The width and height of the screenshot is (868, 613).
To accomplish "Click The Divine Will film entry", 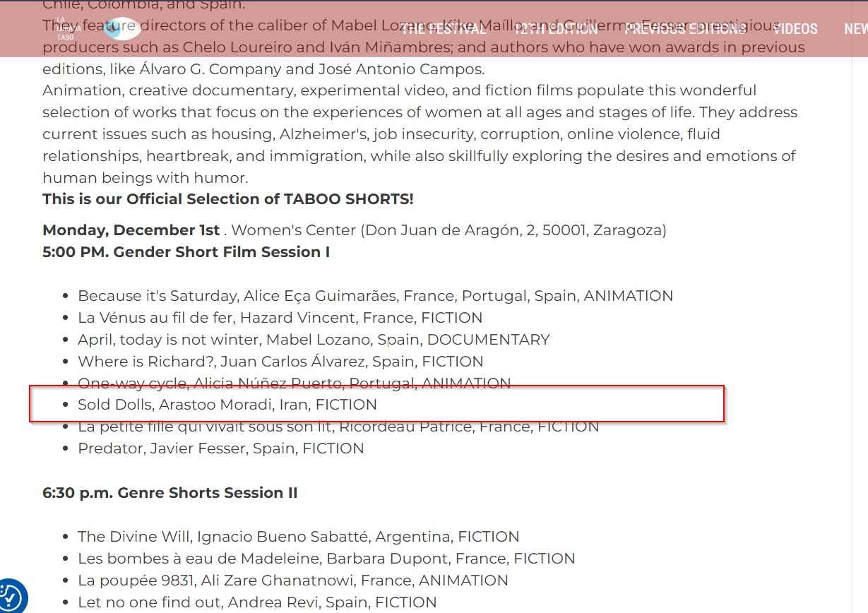I will coord(298,537).
